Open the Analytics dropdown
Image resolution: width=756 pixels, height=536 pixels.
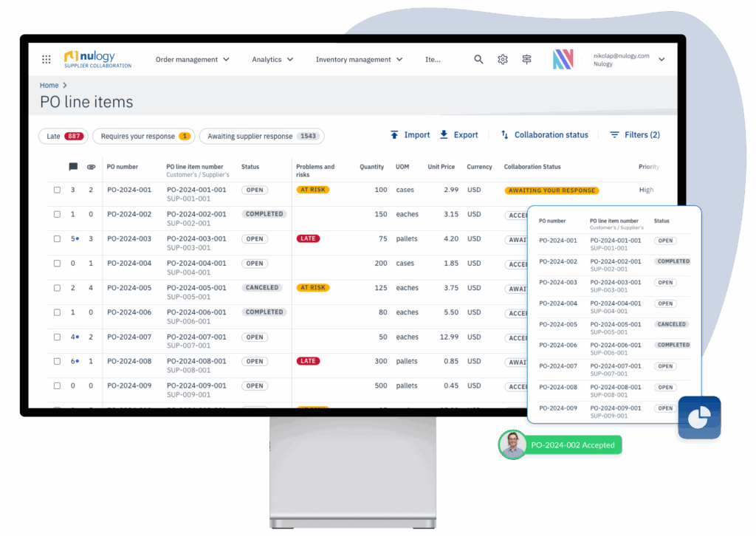point(272,60)
